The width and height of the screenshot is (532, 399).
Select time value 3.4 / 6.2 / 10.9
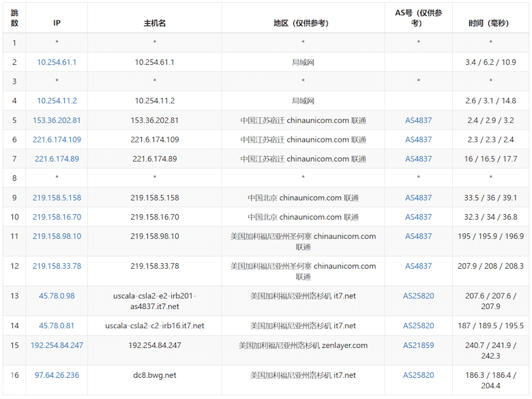490,62
